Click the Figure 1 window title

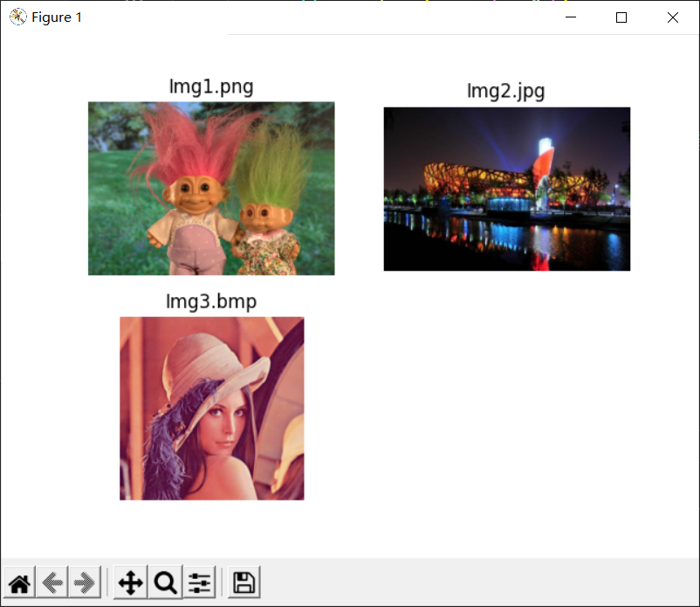[x=57, y=17]
